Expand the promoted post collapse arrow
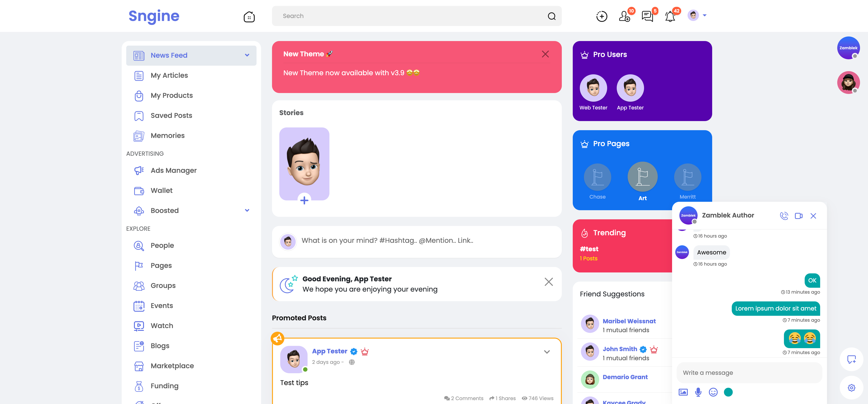 point(546,351)
